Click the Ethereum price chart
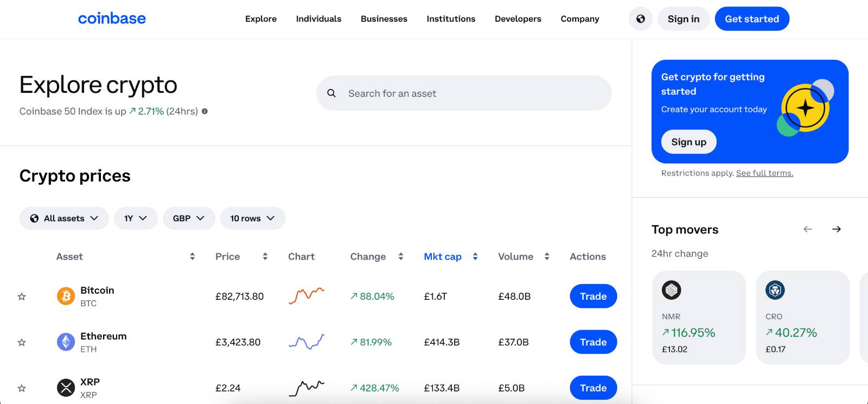The image size is (868, 404). [307, 342]
